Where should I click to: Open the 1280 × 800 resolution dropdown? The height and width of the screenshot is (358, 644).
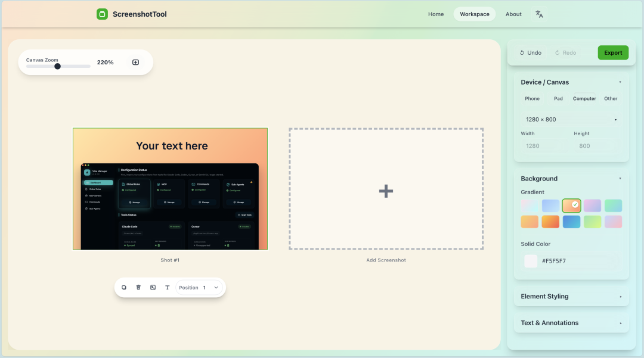[571, 120]
